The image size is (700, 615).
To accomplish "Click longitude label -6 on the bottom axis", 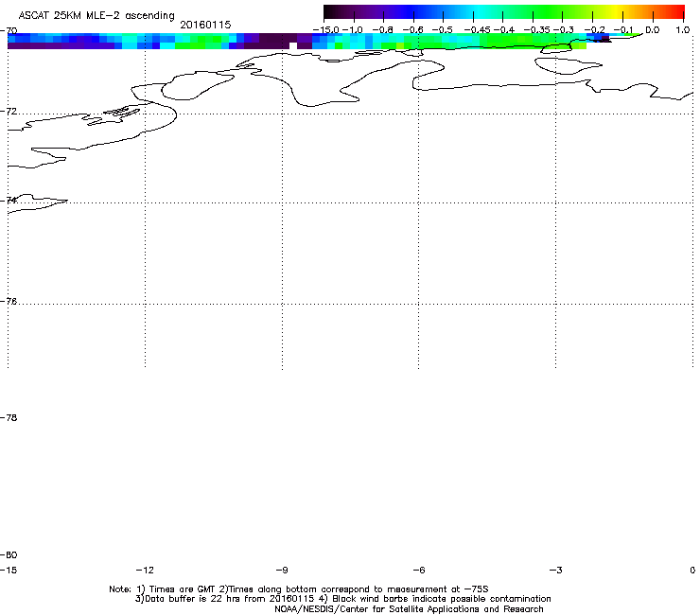I will [x=418, y=570].
